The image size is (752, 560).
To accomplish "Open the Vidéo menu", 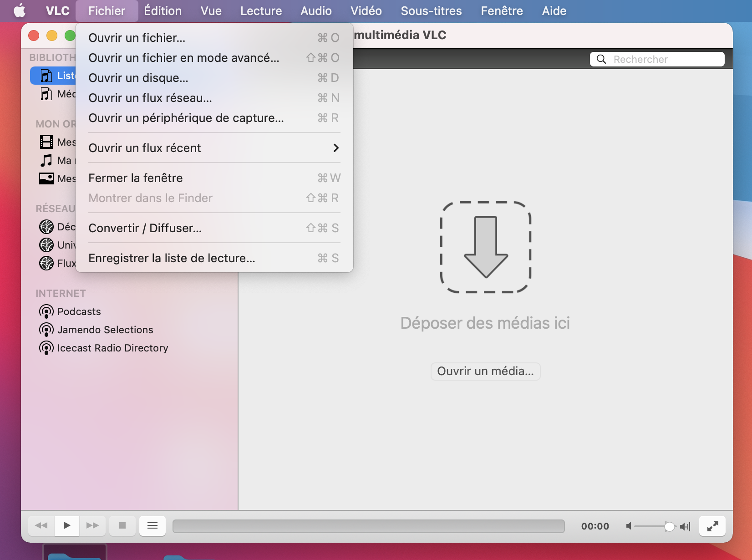I will pos(366,10).
